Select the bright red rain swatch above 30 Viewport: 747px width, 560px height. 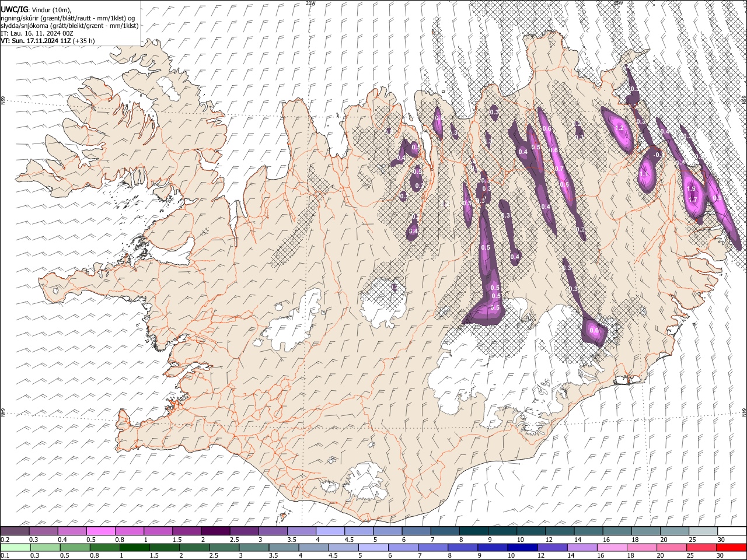[x=731, y=547]
